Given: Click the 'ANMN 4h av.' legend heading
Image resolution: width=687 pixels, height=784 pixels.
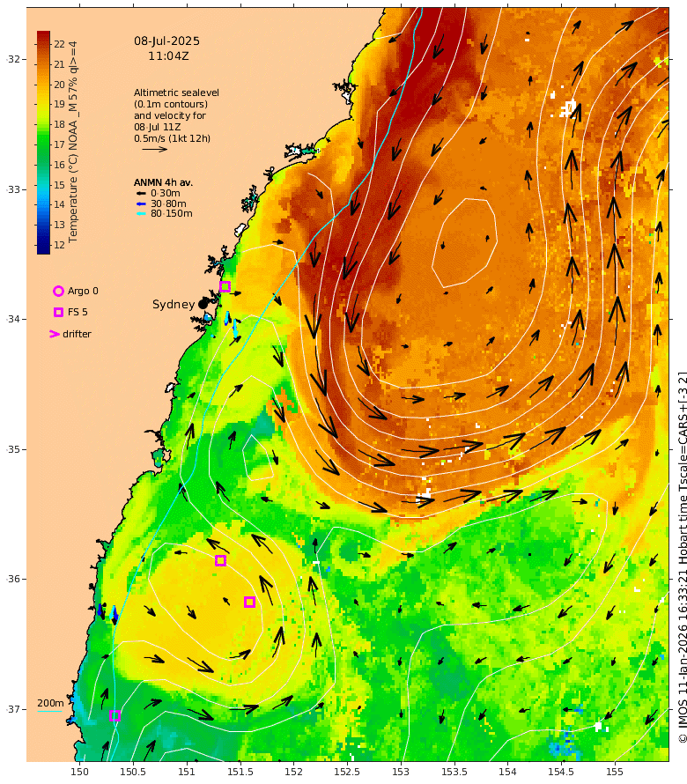Looking at the screenshot, I should [163, 182].
